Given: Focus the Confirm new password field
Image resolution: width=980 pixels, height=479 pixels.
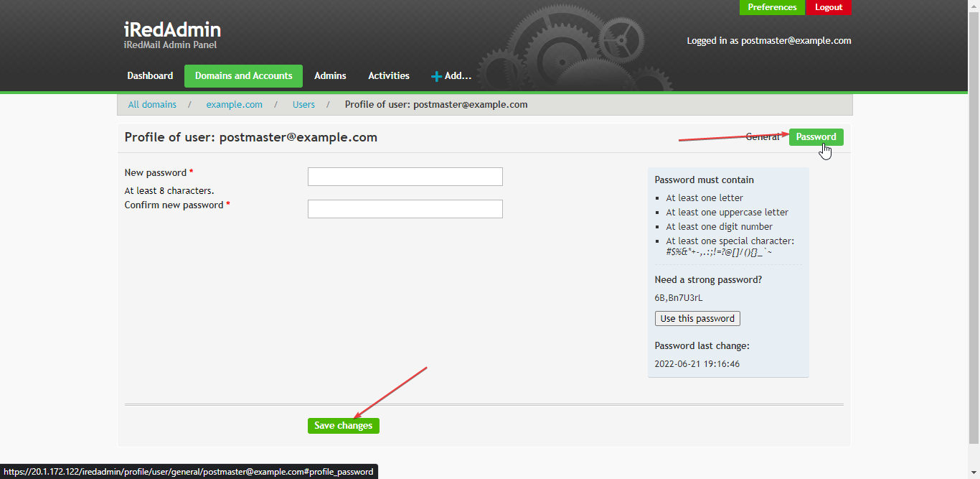Looking at the screenshot, I should (x=405, y=209).
